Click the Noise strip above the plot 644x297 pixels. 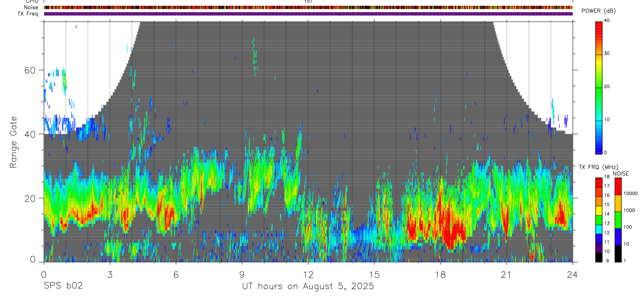coord(308,7)
